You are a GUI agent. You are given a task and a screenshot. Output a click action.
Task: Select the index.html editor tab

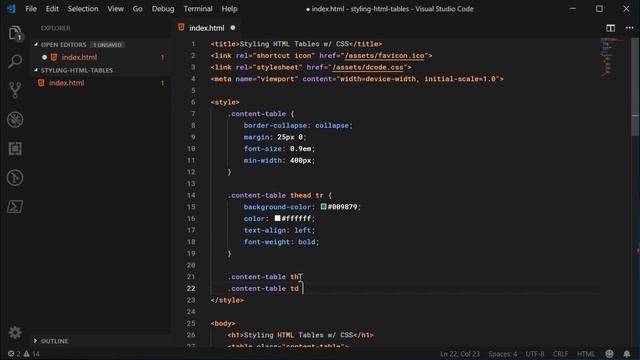pyautogui.click(x=206, y=28)
